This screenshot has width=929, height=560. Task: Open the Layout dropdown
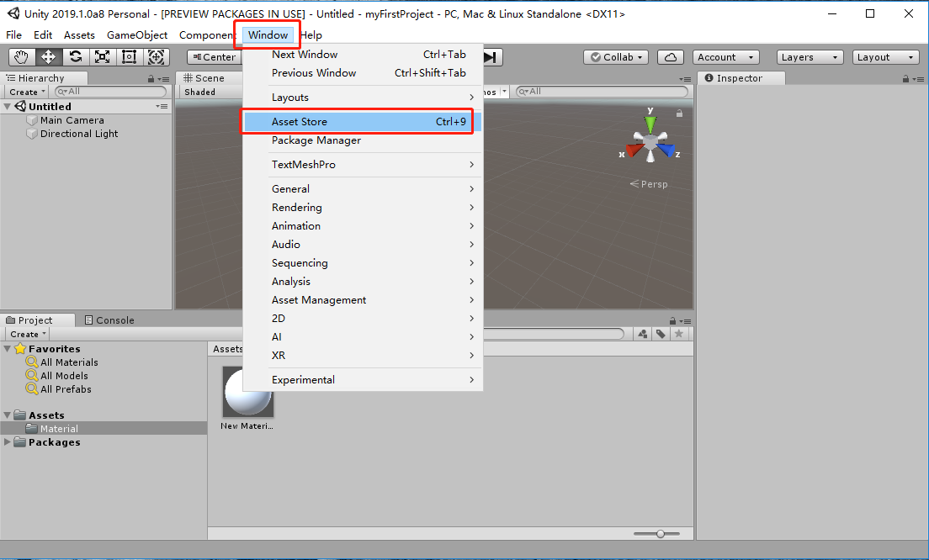click(885, 57)
